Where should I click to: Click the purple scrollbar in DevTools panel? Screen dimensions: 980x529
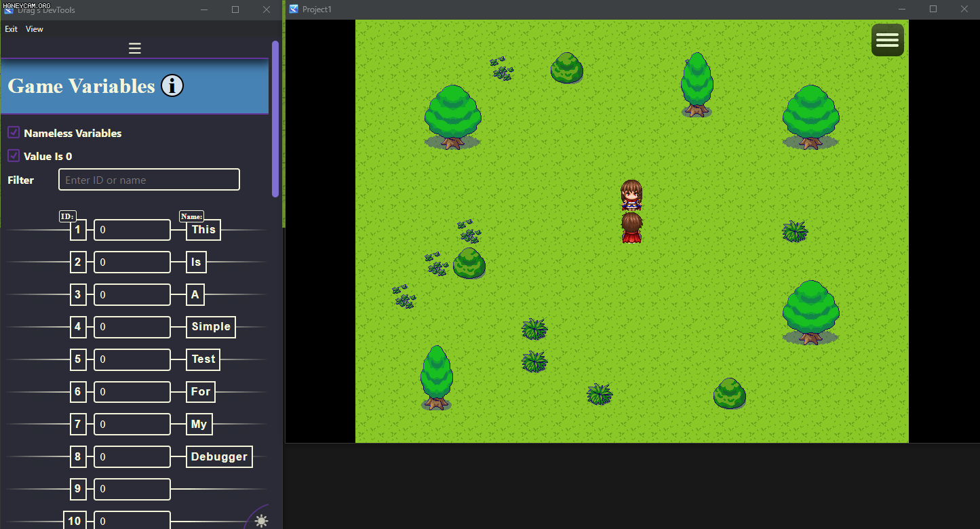[275, 119]
